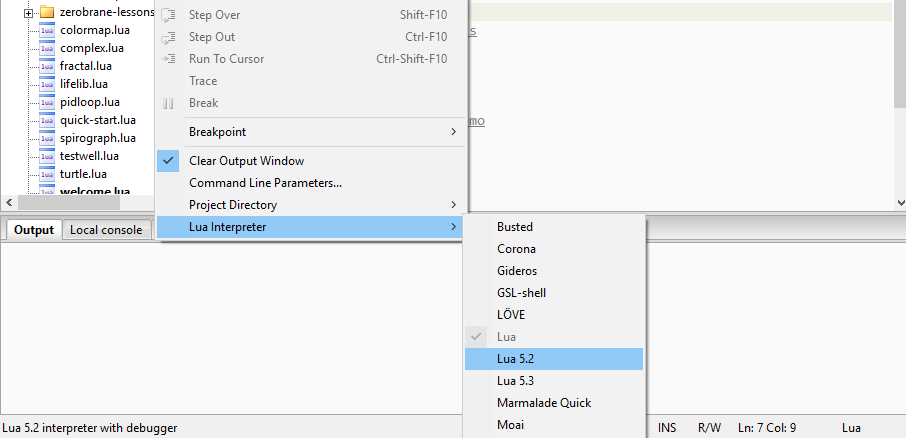The height and width of the screenshot is (438, 906).
Task: Open Command Line Parameters dialog
Action: (x=265, y=183)
